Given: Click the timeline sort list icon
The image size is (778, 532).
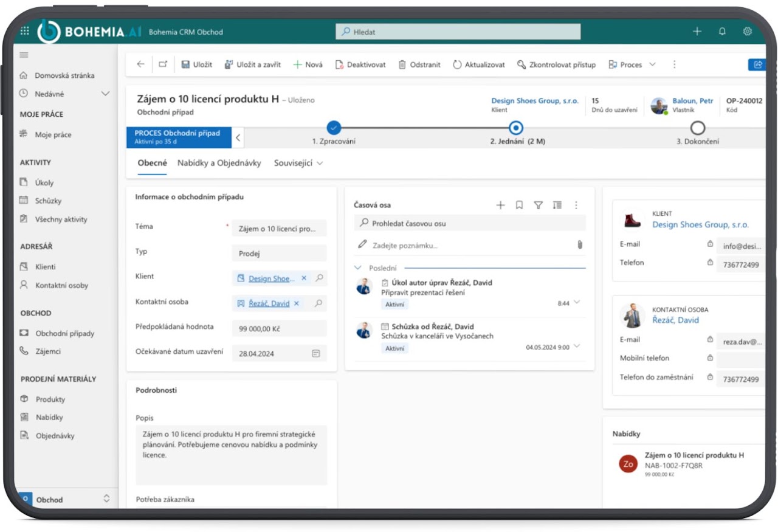Looking at the screenshot, I should click(557, 206).
